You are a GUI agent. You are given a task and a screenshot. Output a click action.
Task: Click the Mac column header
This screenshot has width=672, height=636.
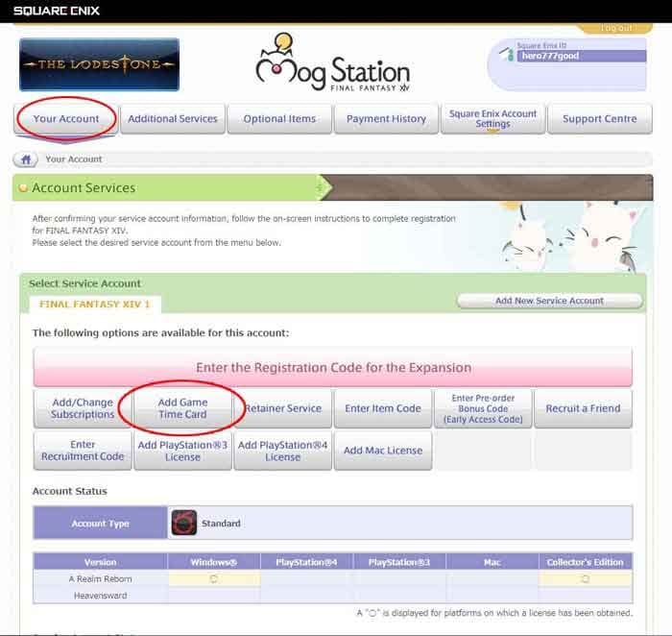point(492,562)
